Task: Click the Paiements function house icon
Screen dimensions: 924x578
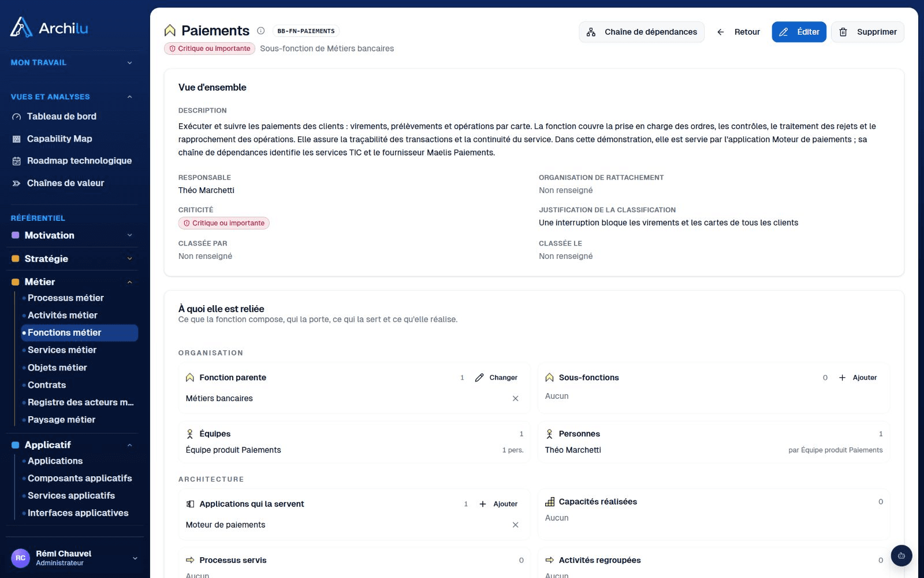Action: [170, 30]
